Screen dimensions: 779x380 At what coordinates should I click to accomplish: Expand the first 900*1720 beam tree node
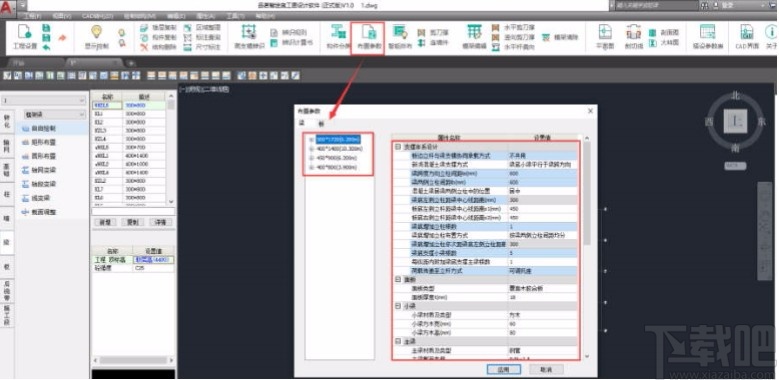coord(312,139)
